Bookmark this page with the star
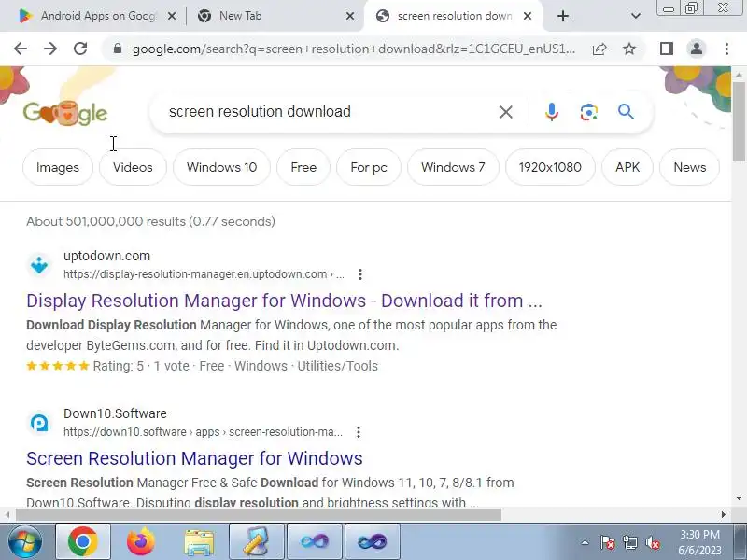 tap(629, 49)
